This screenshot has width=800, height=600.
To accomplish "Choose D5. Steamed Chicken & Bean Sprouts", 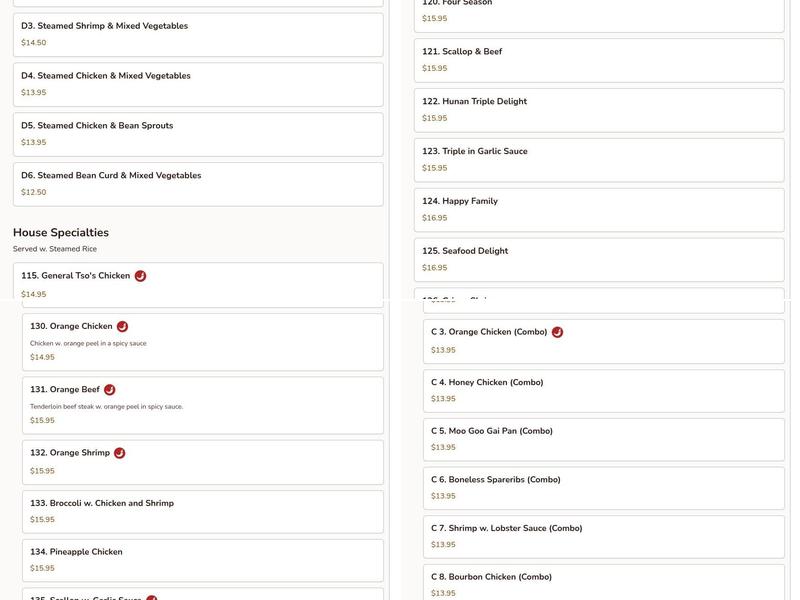I will (198, 134).
